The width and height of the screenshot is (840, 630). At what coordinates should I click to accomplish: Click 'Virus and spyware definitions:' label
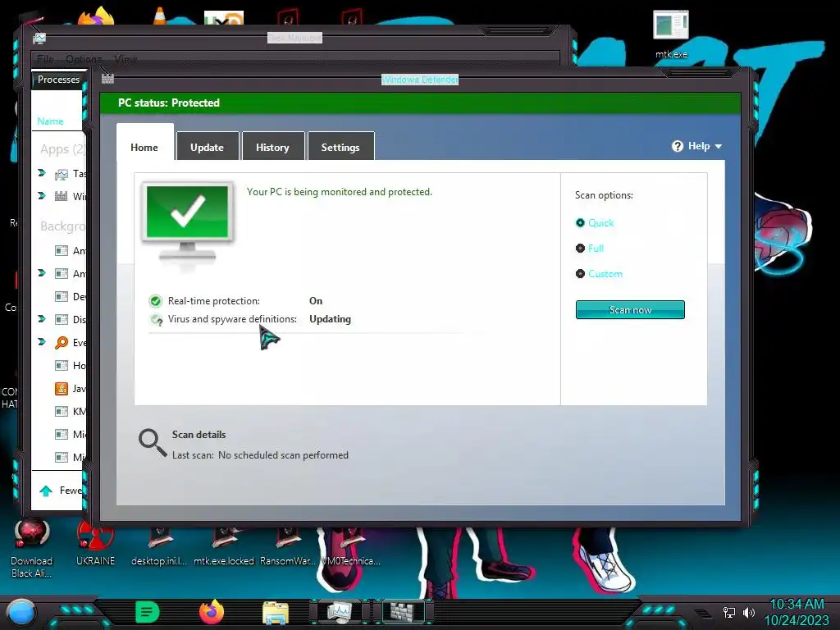point(232,319)
